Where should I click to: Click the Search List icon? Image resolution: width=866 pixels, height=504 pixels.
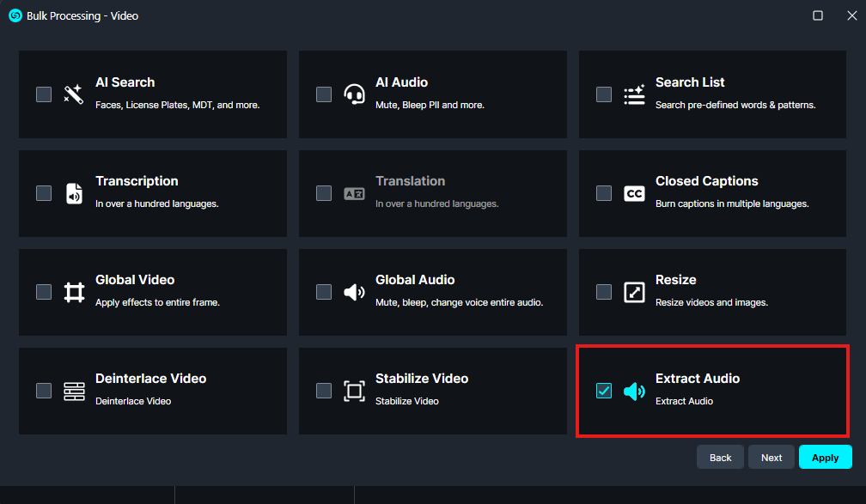click(x=634, y=94)
